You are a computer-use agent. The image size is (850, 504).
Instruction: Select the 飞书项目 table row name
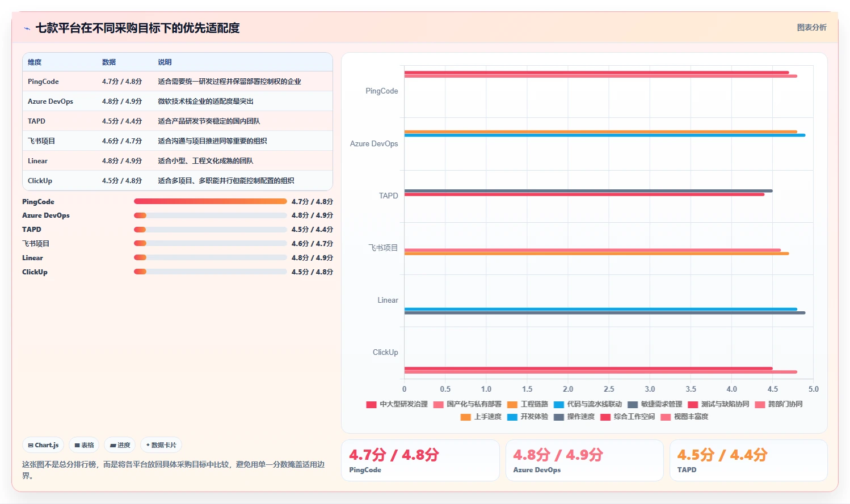[41, 141]
